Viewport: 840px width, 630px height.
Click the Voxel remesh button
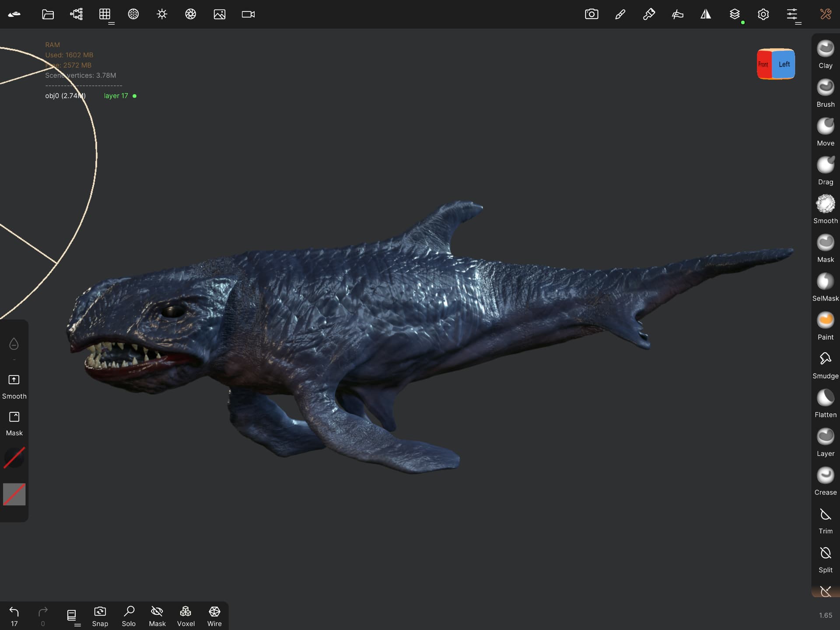tap(185, 616)
